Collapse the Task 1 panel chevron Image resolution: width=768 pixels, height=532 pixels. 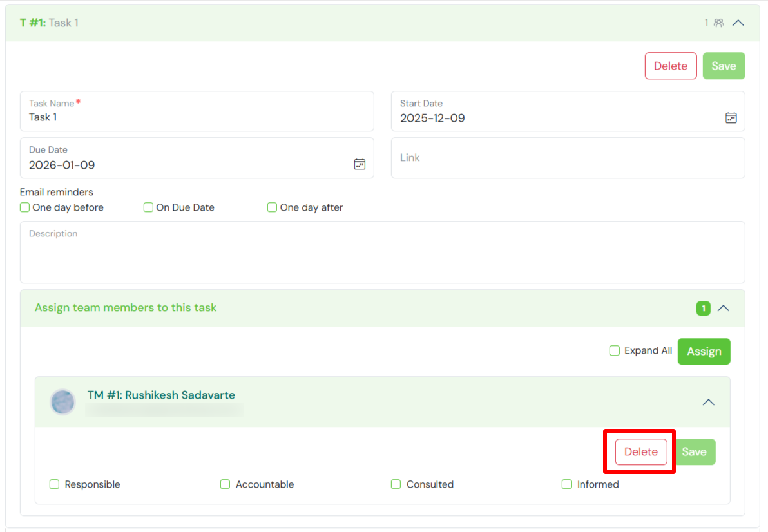[x=738, y=23]
